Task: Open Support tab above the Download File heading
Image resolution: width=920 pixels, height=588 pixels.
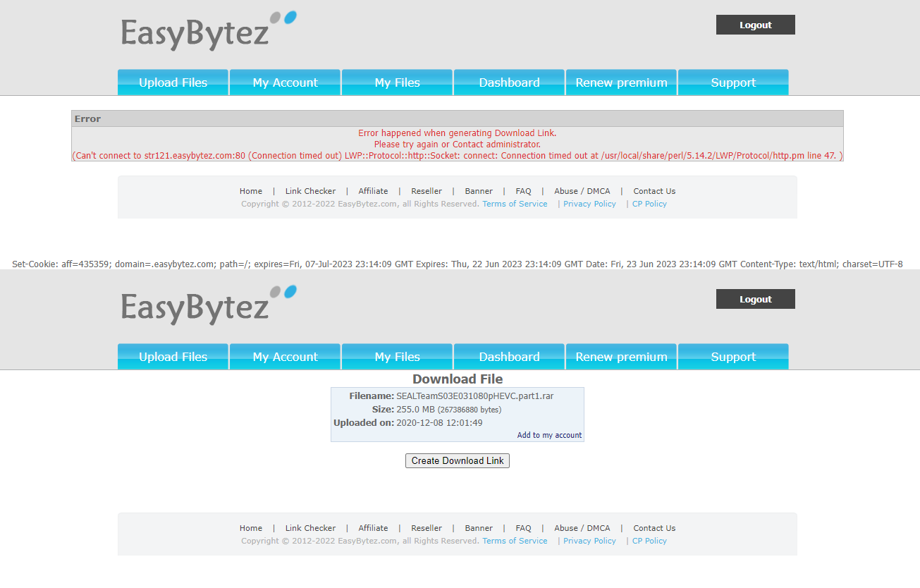Action: 733,357
